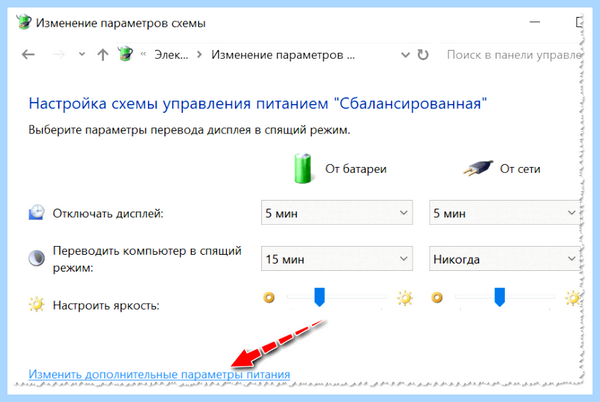This screenshot has height=402, width=600.
Task: Open "Изменить дополнительные параметры питания" link
Action: coord(159,374)
